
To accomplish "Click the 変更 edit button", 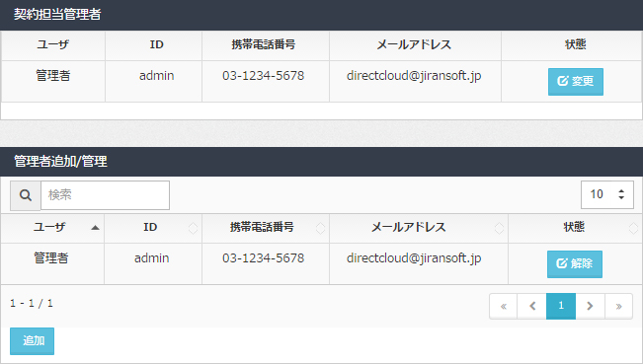I will (x=575, y=82).
